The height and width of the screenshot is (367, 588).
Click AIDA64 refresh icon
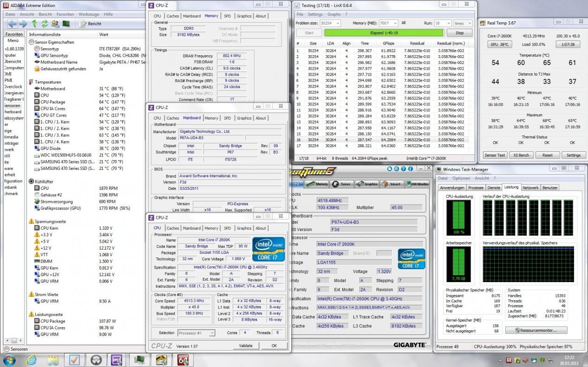45,24
